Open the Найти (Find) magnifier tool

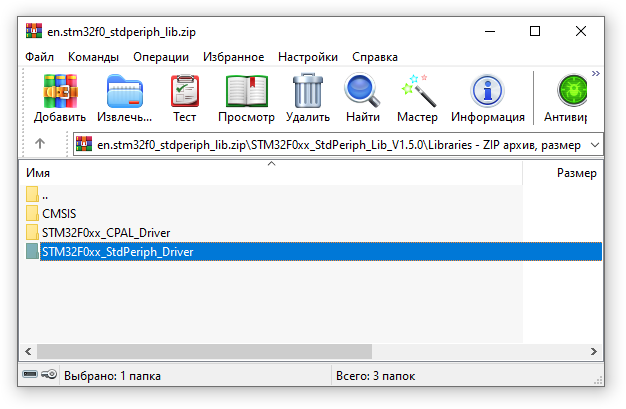click(x=363, y=90)
